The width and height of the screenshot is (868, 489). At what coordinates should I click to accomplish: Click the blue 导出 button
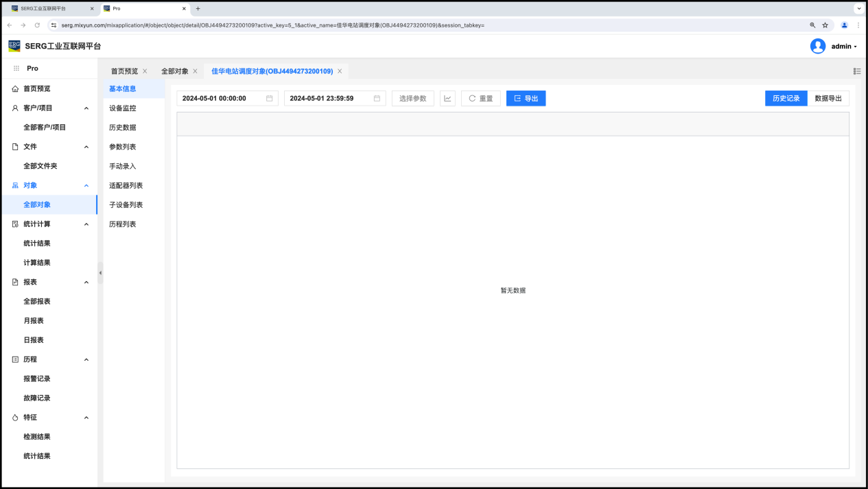tap(526, 99)
